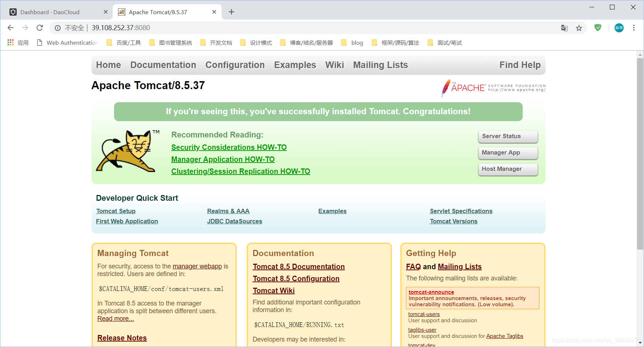Open the translate page icon
Screen dimensions: 644x347
tap(564, 28)
